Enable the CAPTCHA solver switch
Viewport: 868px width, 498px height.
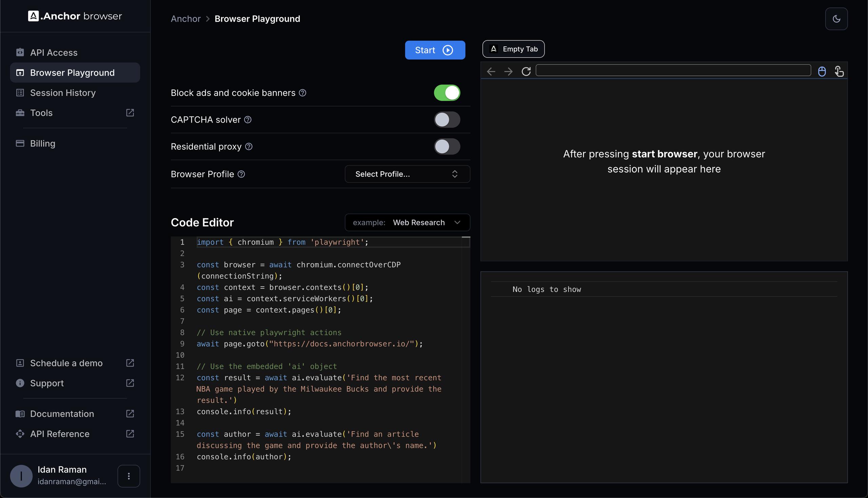tap(447, 120)
